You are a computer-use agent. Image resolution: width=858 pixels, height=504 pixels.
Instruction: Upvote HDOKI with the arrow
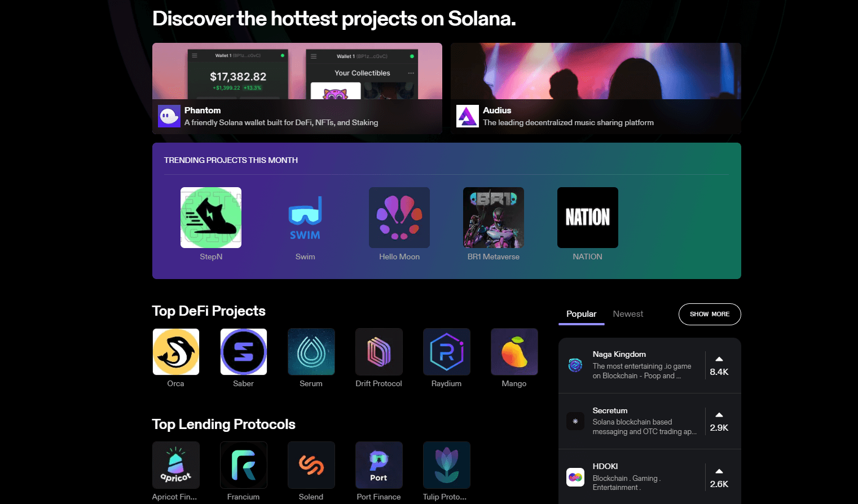click(x=719, y=471)
